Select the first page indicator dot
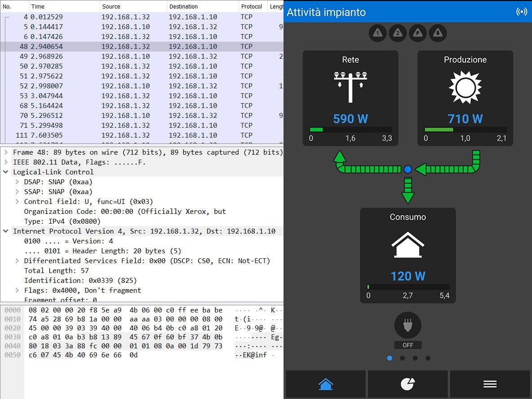Image resolution: width=532 pixels, height=399 pixels. tap(389, 358)
